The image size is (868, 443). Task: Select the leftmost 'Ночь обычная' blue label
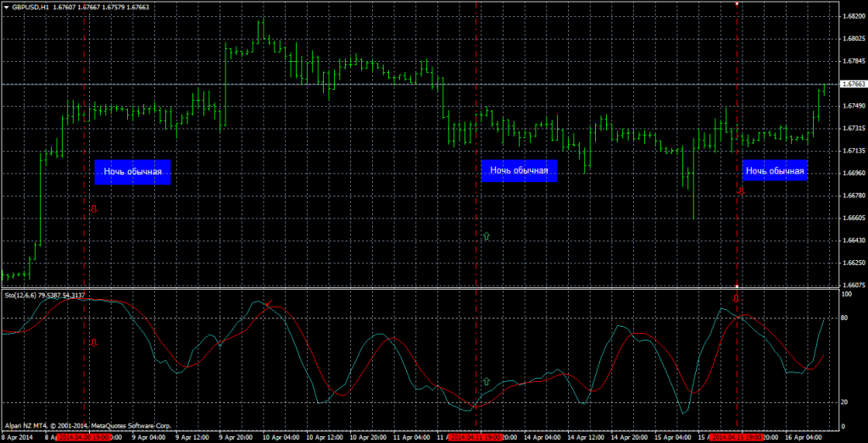[x=132, y=172]
